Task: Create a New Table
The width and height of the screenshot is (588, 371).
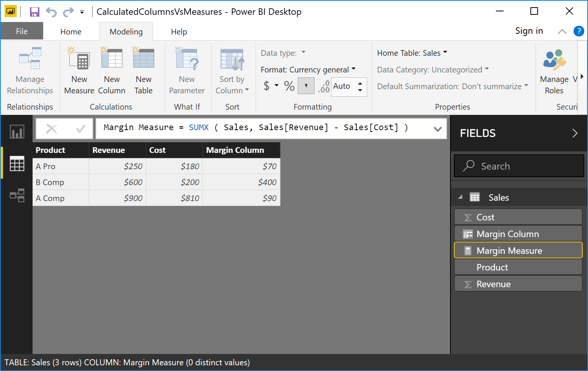Action: [x=144, y=71]
